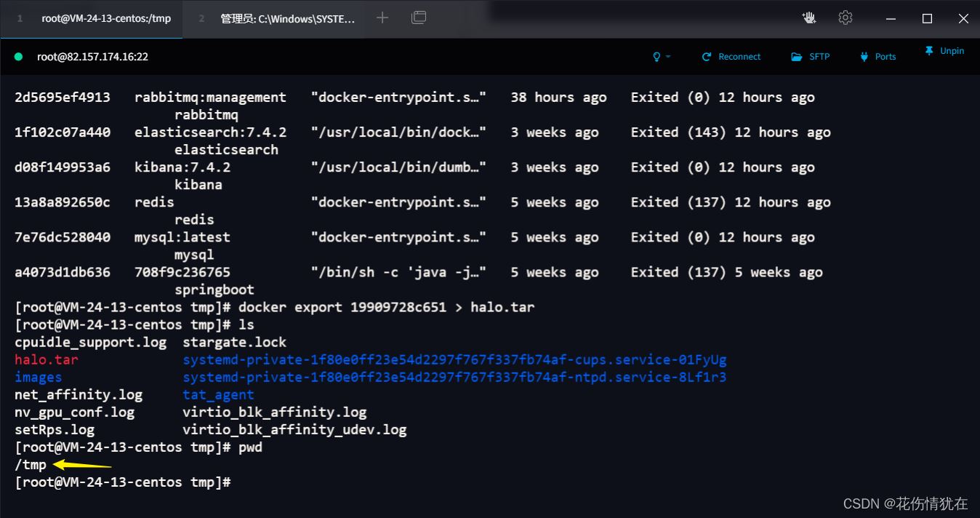The height and width of the screenshot is (518, 980).
Task: Click the Exited (137) 5 weeks ago status
Action: click(x=727, y=272)
